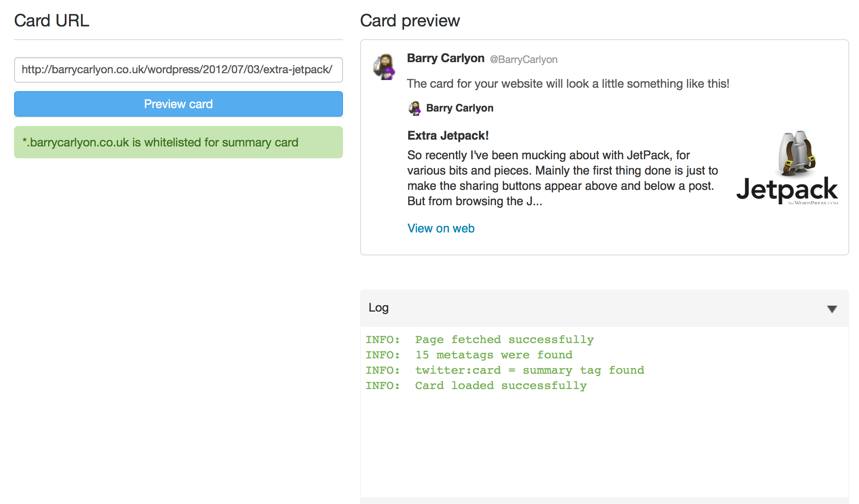The image size is (859, 504).
Task: Click the card description starting "So recently"
Action: point(562,178)
